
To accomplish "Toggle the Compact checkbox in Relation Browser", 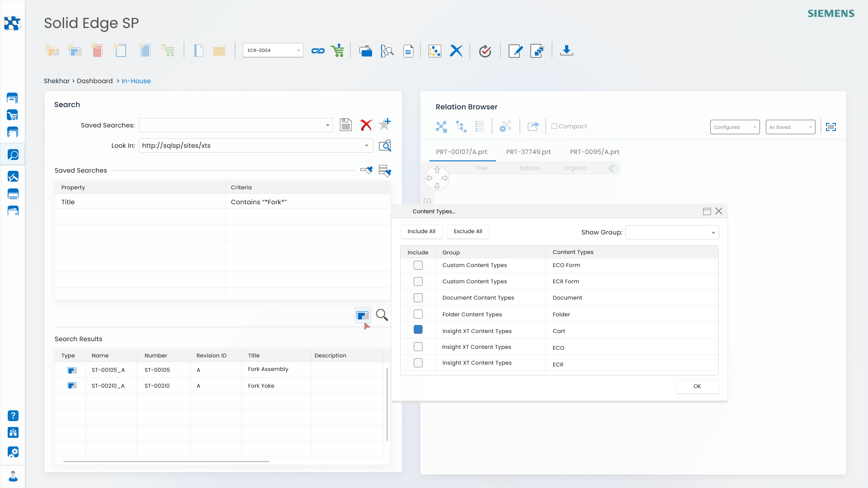I will tap(554, 127).
